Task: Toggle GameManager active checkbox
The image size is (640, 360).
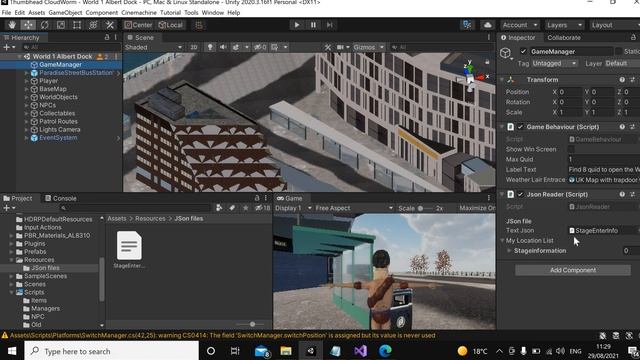Action: [x=523, y=51]
